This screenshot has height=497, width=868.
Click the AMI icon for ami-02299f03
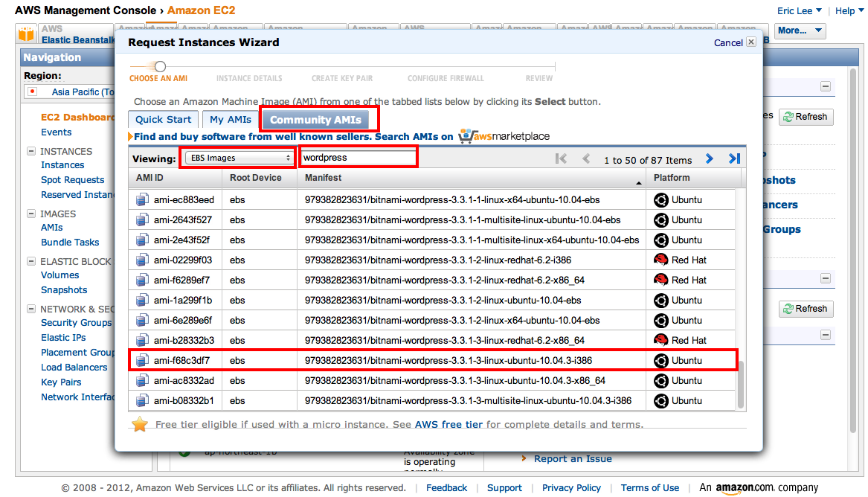click(x=142, y=260)
